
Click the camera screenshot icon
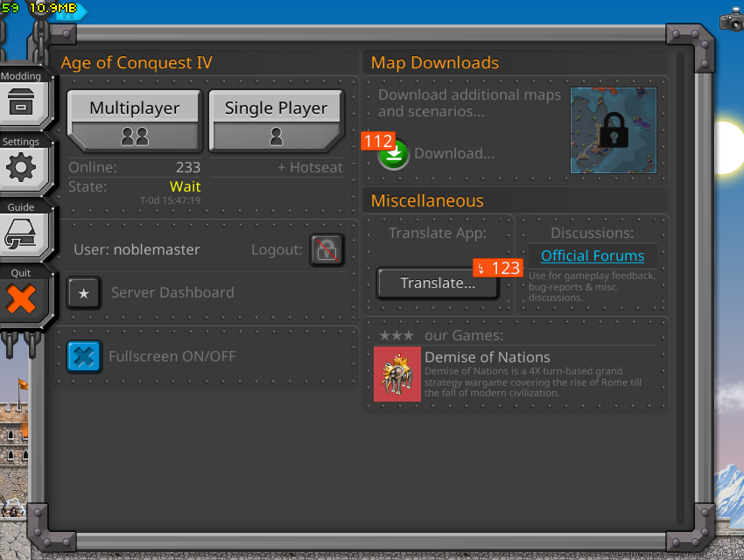731,21
